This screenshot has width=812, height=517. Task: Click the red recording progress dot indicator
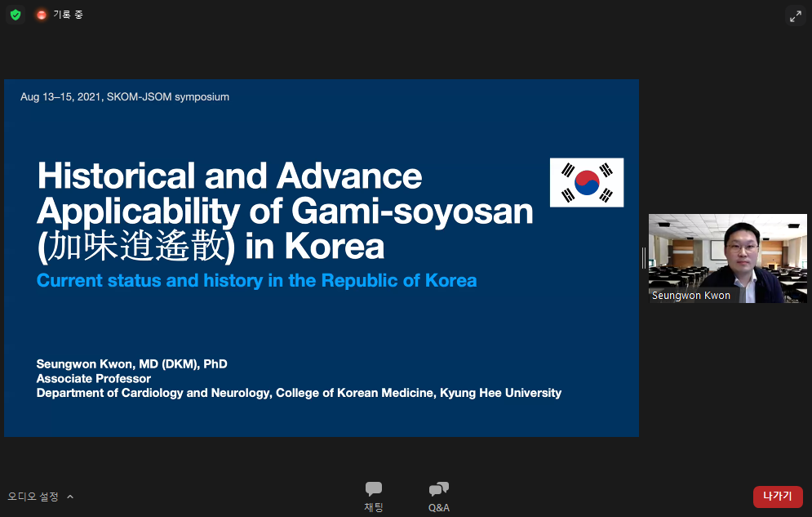coord(41,14)
